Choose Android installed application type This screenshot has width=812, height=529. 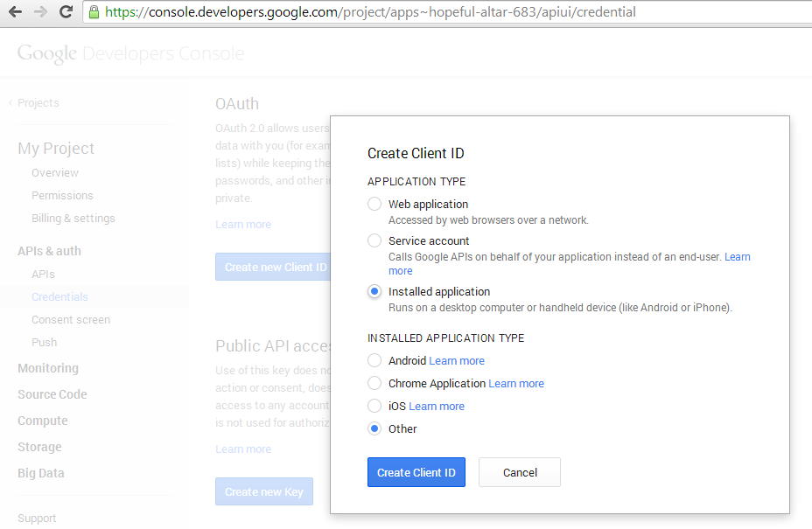point(374,360)
